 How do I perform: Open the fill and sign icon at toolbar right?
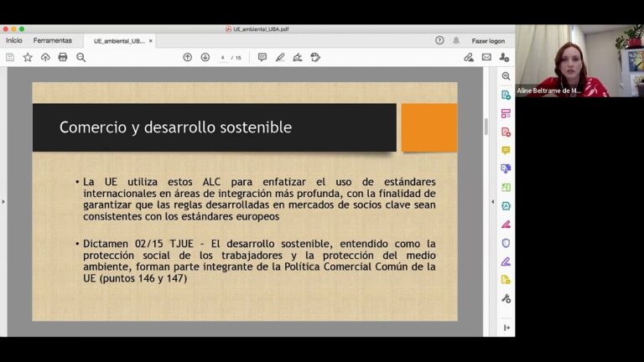(469, 58)
